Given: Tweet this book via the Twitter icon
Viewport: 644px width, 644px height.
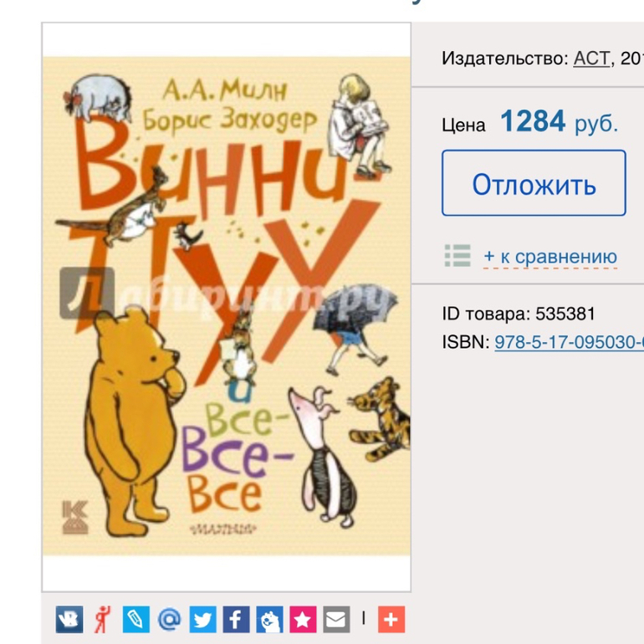Looking at the screenshot, I should tap(203, 619).
